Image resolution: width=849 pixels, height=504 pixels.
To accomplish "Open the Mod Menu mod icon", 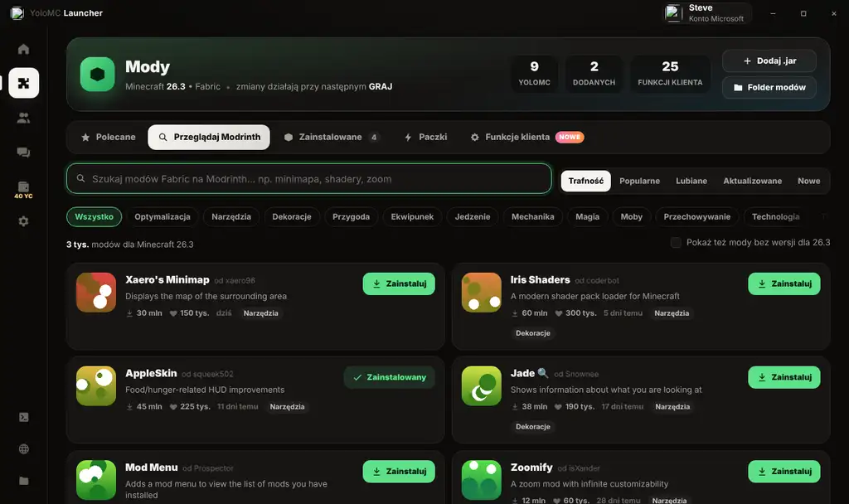I will [96, 480].
